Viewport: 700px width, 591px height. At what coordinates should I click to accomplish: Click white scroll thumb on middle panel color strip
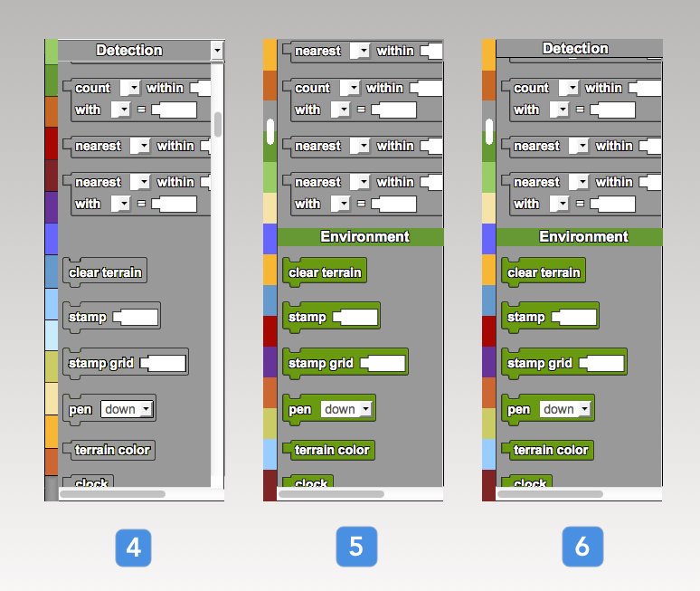tap(270, 131)
